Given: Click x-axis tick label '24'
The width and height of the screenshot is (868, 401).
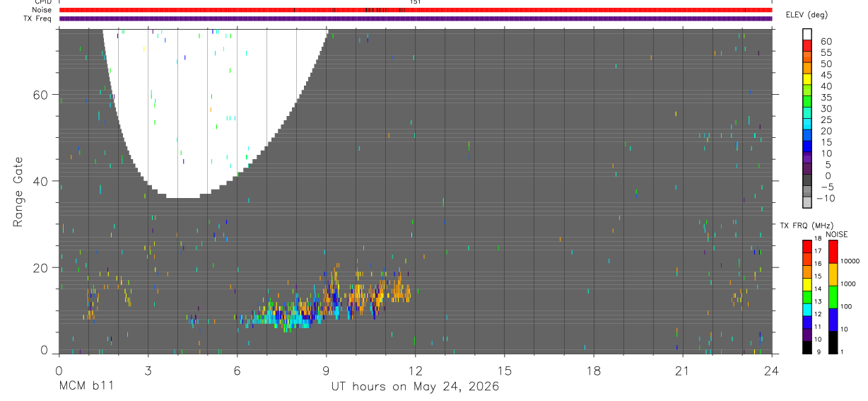Looking at the screenshot, I should click(x=771, y=371).
